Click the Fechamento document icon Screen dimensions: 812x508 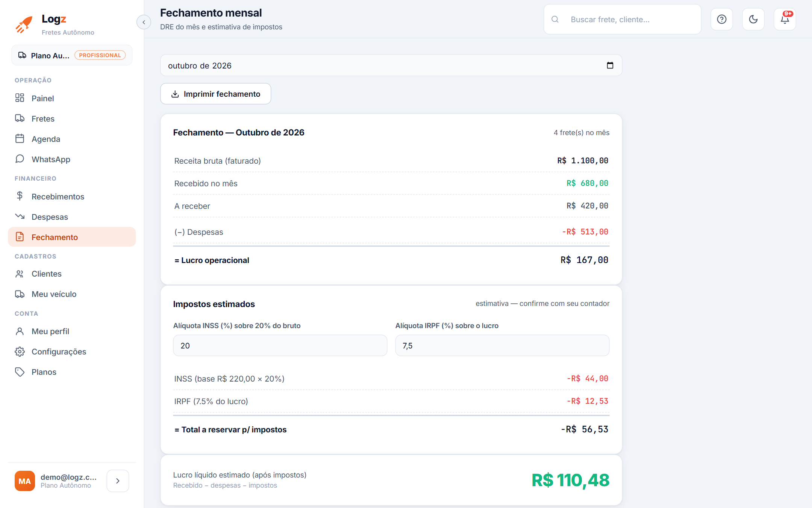point(20,237)
